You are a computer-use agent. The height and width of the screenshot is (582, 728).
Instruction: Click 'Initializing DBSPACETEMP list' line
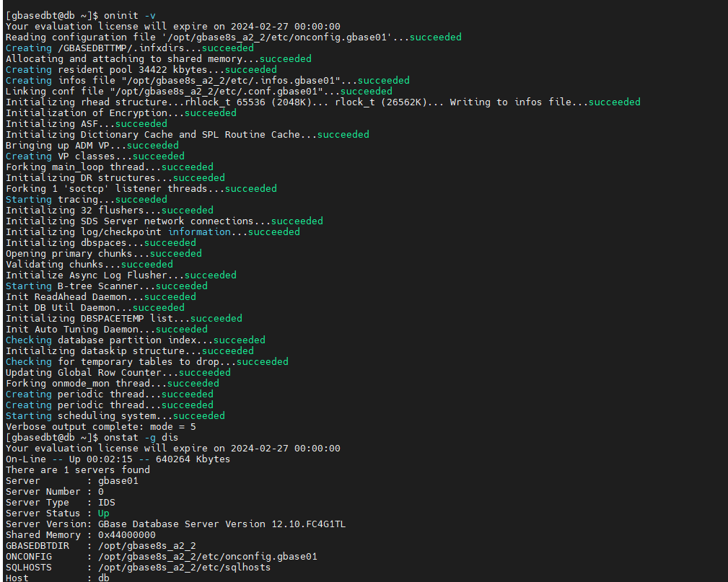pyautogui.click(x=123, y=318)
